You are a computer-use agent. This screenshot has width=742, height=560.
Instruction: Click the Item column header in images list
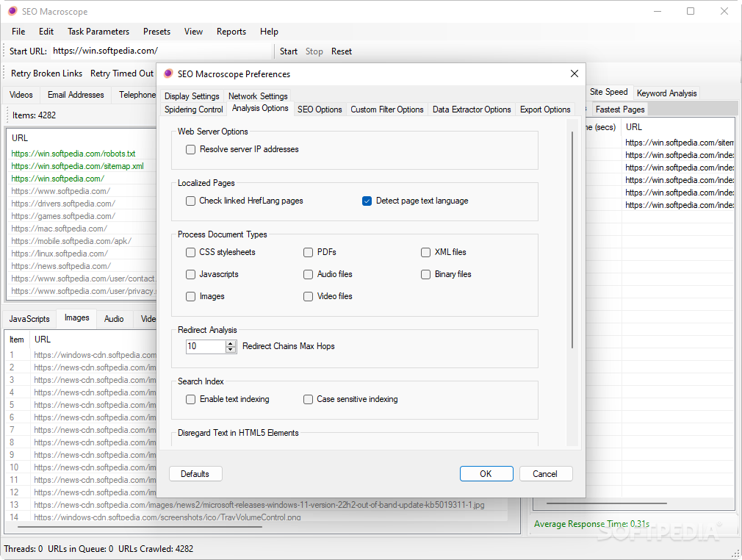click(x=17, y=340)
